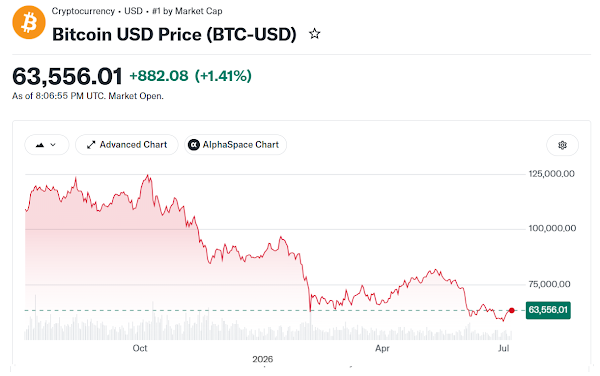This screenshot has height=376, width=600.
Task: Click the 100,000.00 price axis label
Action: pos(552,228)
